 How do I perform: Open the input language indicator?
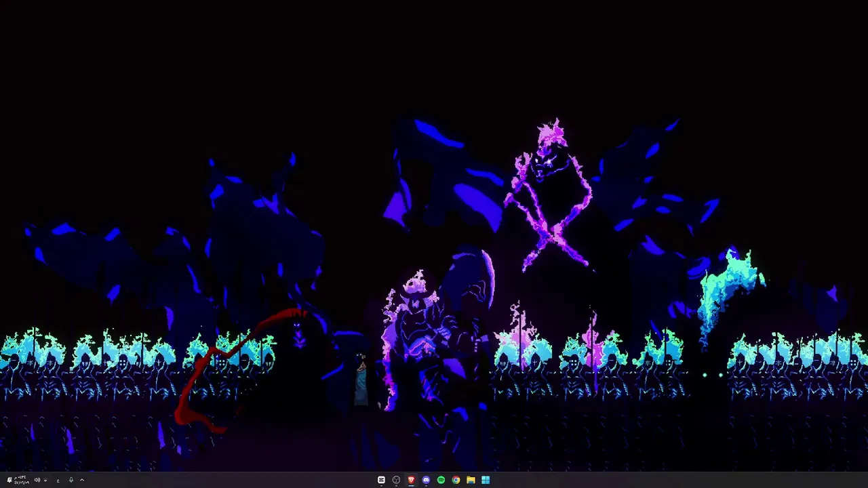click(58, 481)
